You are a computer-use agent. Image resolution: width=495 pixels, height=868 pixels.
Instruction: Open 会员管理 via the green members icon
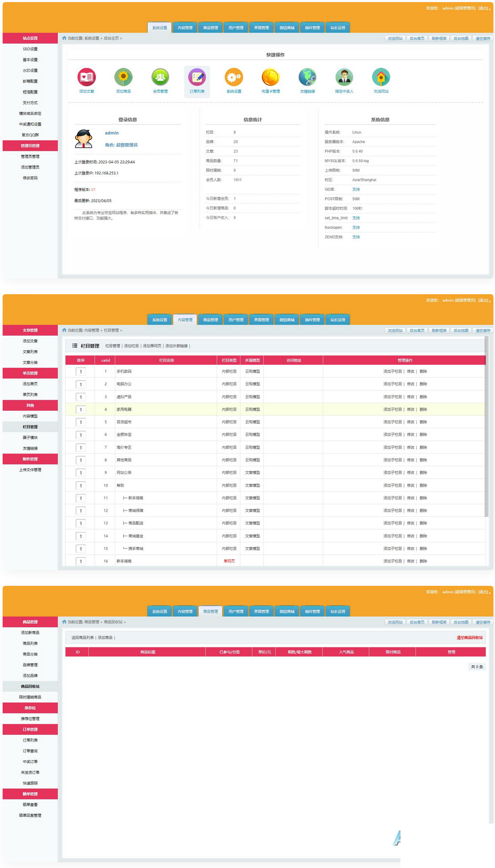pyautogui.click(x=160, y=77)
